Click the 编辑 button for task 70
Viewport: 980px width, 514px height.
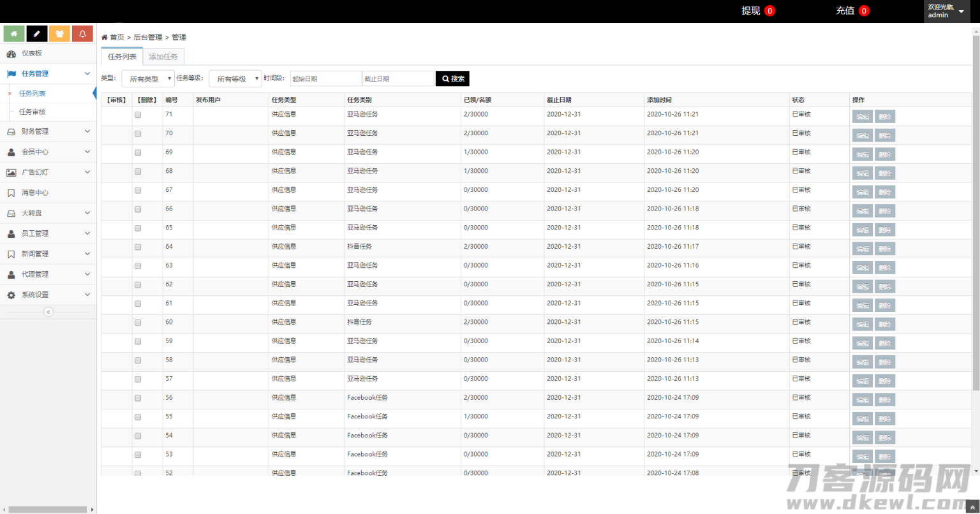tap(862, 135)
